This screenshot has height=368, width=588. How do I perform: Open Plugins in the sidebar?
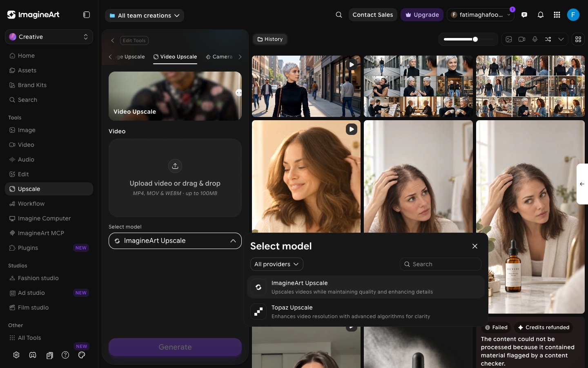click(x=49, y=248)
